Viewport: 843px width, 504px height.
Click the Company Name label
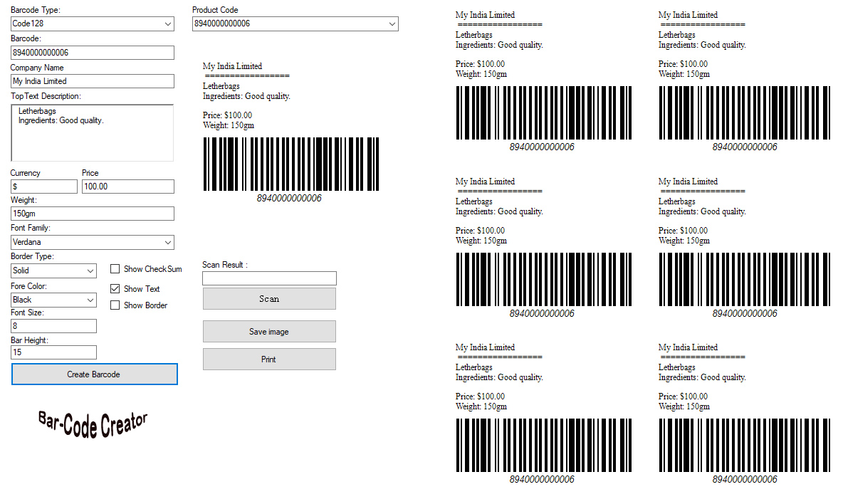click(37, 68)
